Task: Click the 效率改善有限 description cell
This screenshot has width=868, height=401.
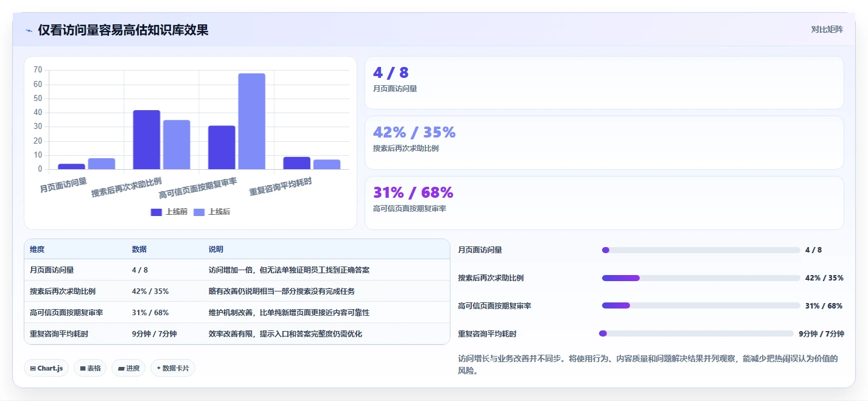Action: (285, 333)
